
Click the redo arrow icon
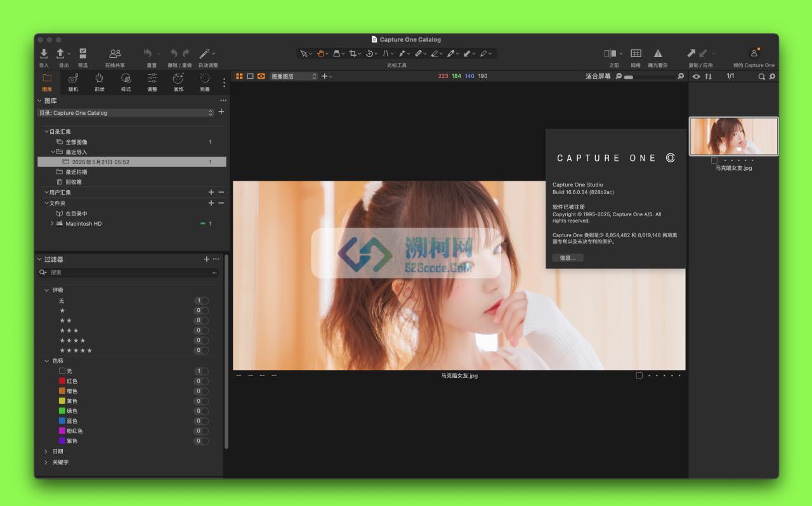[x=186, y=54]
